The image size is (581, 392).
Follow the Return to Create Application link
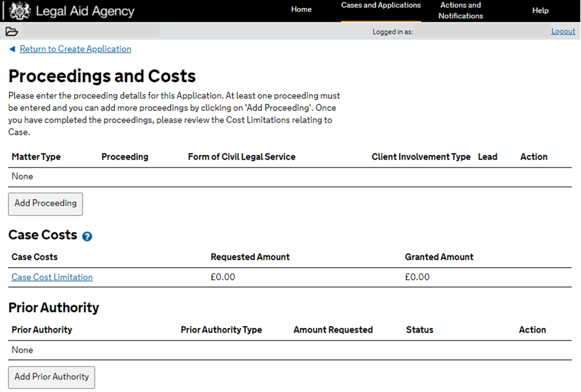click(75, 49)
